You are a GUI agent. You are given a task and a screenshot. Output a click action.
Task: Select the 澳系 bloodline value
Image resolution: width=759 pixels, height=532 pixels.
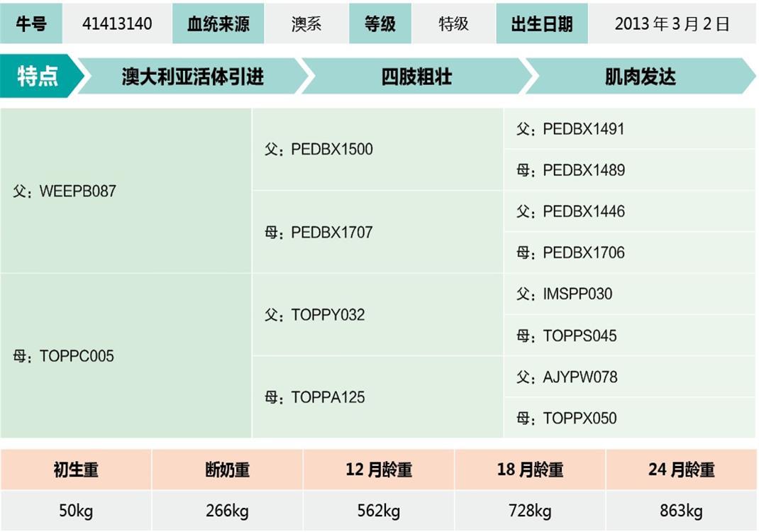[x=306, y=23]
